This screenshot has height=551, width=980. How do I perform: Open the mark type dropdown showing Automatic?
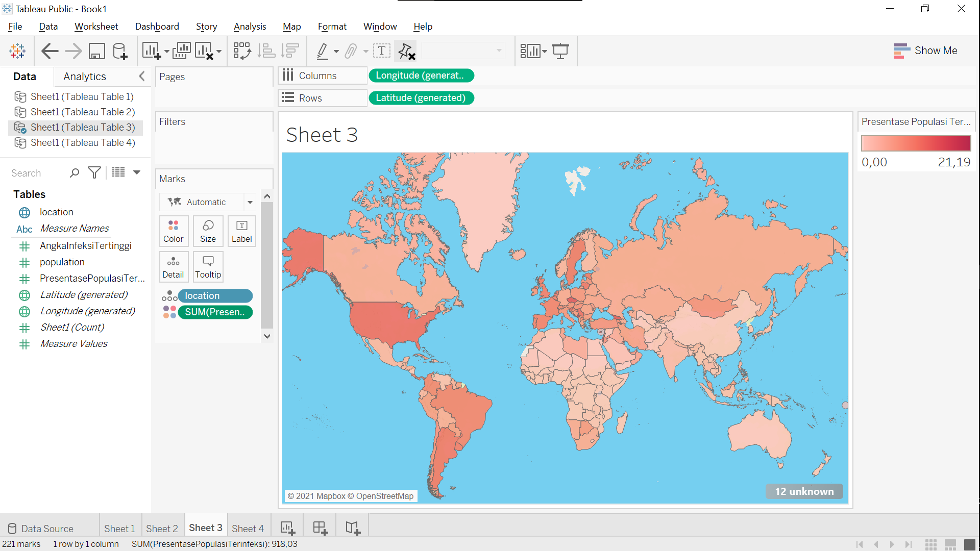250,202
